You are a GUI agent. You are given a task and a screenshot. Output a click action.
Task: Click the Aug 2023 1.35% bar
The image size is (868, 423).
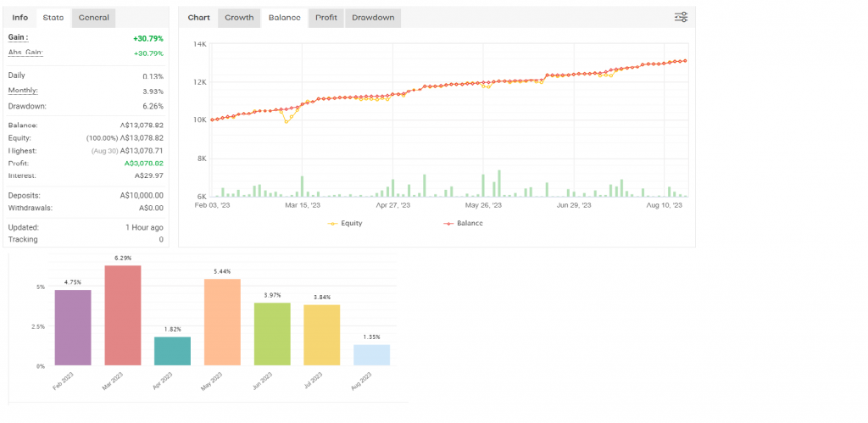click(x=371, y=355)
